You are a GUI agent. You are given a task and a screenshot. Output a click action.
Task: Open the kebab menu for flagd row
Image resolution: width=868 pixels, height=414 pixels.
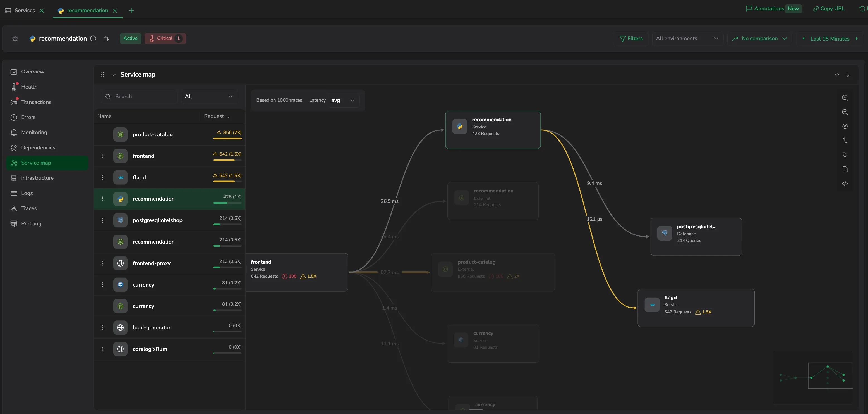pos(102,177)
